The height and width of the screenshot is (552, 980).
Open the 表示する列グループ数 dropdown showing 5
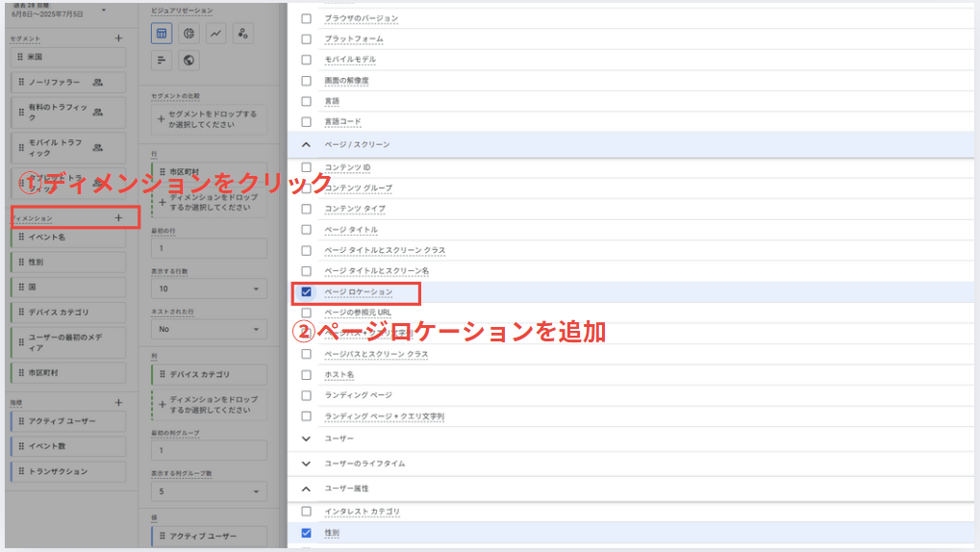(x=209, y=492)
